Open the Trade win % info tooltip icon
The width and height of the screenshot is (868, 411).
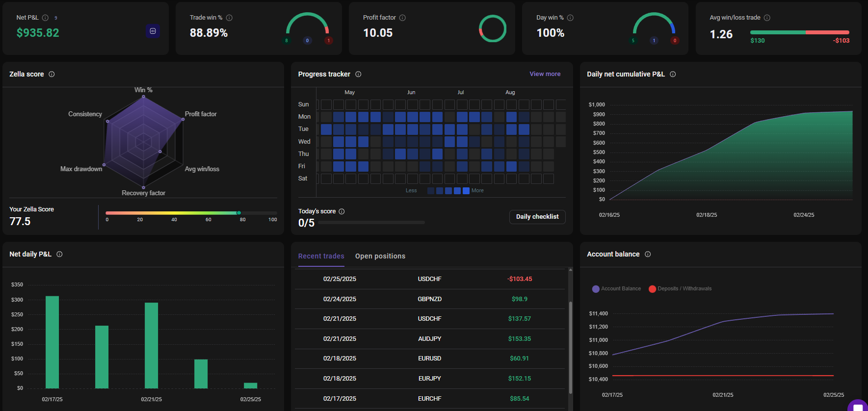[229, 18]
